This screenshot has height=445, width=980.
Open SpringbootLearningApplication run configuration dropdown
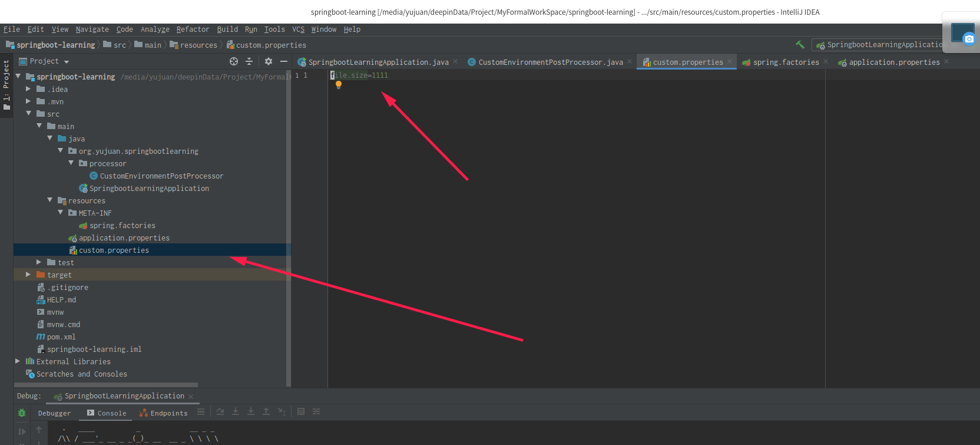879,45
